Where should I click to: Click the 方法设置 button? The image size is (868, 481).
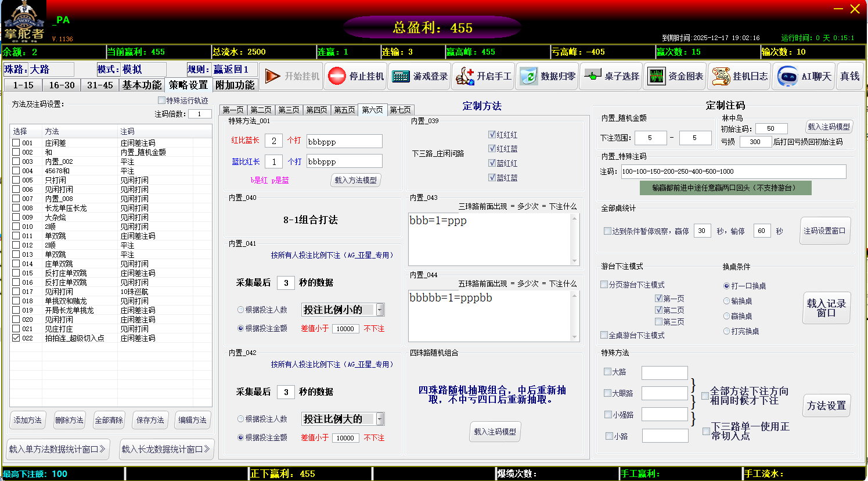click(x=826, y=405)
